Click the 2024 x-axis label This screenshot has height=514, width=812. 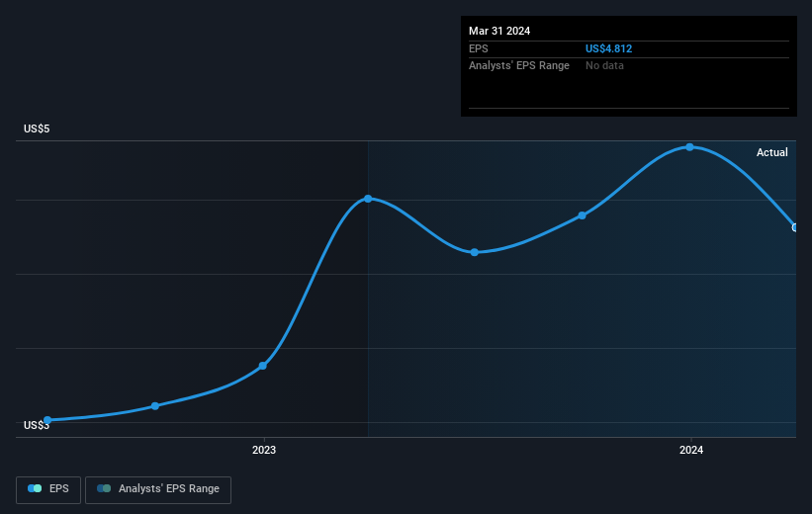point(690,450)
